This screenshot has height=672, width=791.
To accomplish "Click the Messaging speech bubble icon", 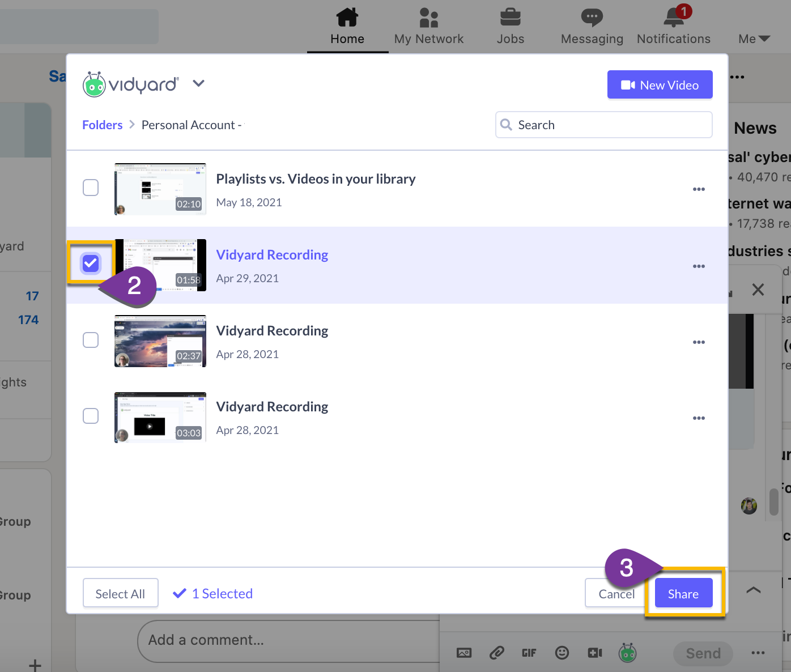I will (592, 18).
